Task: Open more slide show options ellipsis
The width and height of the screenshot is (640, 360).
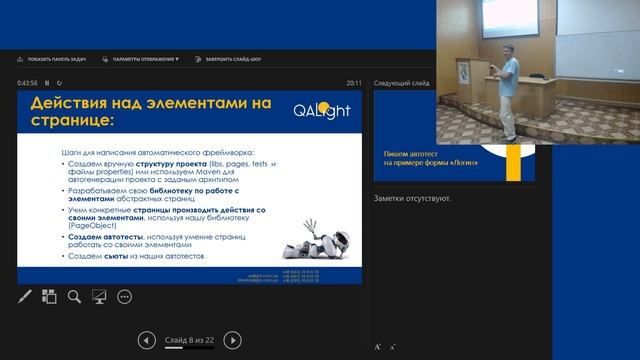Action: (124, 297)
